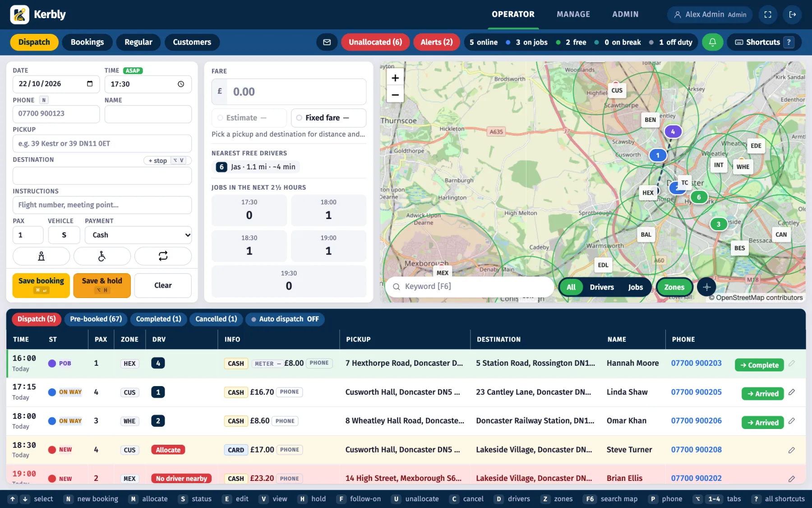Switch to the Admin section
Screen dimensions: 812x508
[625, 14]
